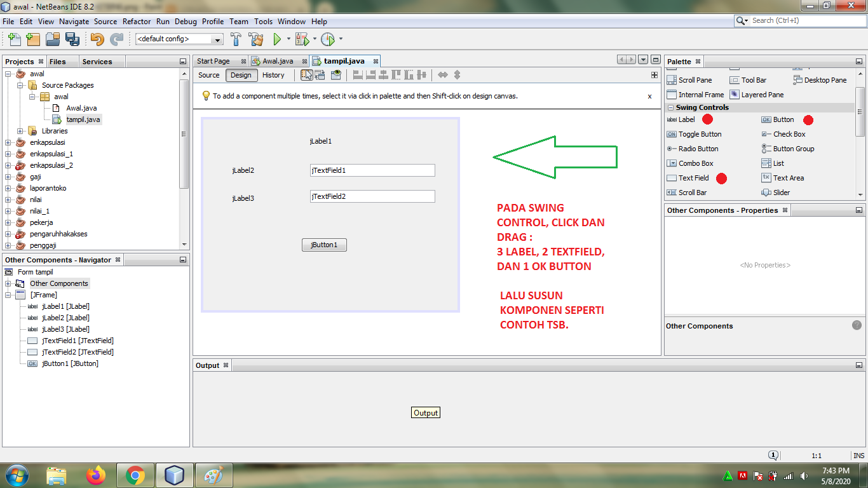Screen dimensions: 868x488
Task: Click the New Project toolbar icon
Action: [32, 39]
